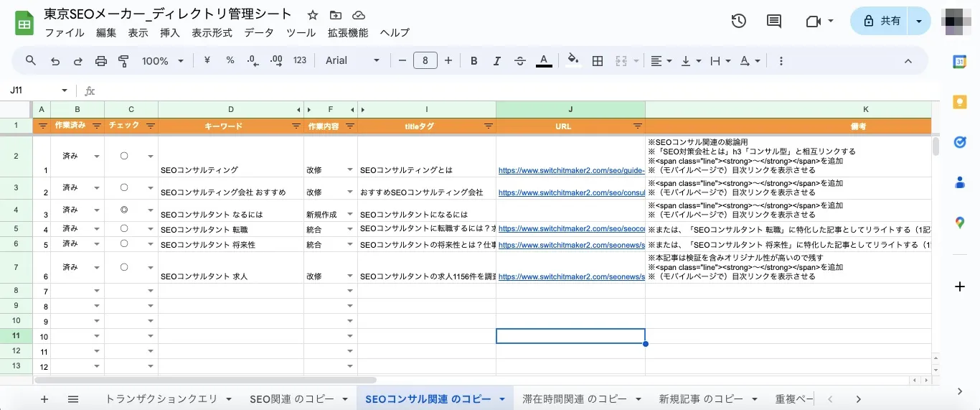Open the first switchitmaker2 URL link
980x410 pixels.
click(x=571, y=171)
